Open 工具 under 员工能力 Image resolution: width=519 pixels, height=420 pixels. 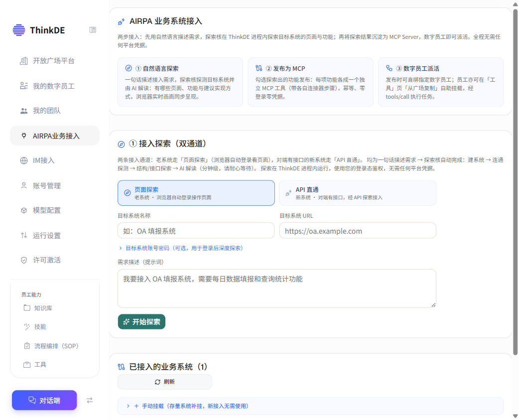[x=55, y=364]
